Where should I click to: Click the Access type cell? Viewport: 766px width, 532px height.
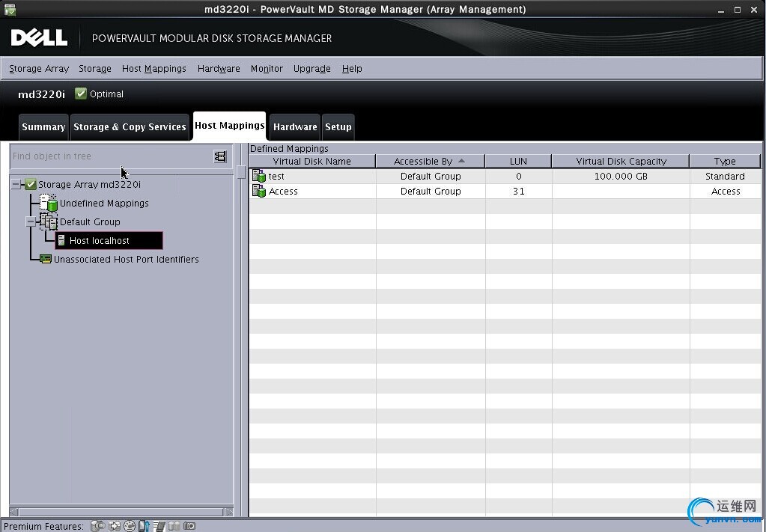click(726, 192)
